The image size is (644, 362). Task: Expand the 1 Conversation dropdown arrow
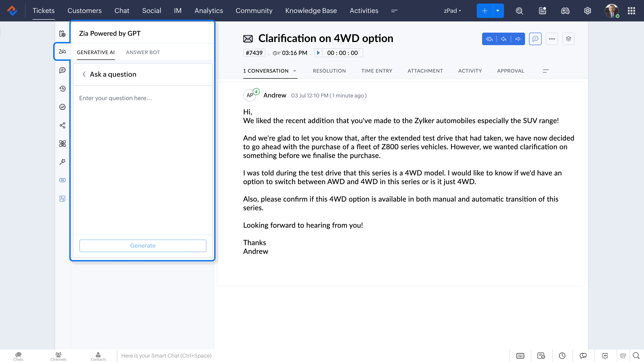pos(294,71)
